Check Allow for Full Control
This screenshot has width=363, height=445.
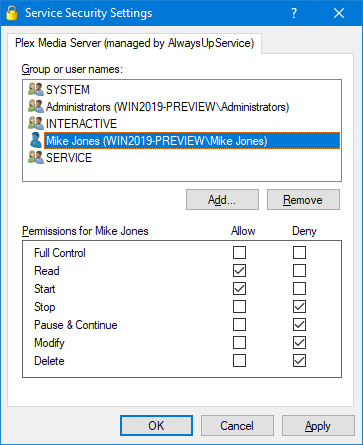click(x=239, y=253)
